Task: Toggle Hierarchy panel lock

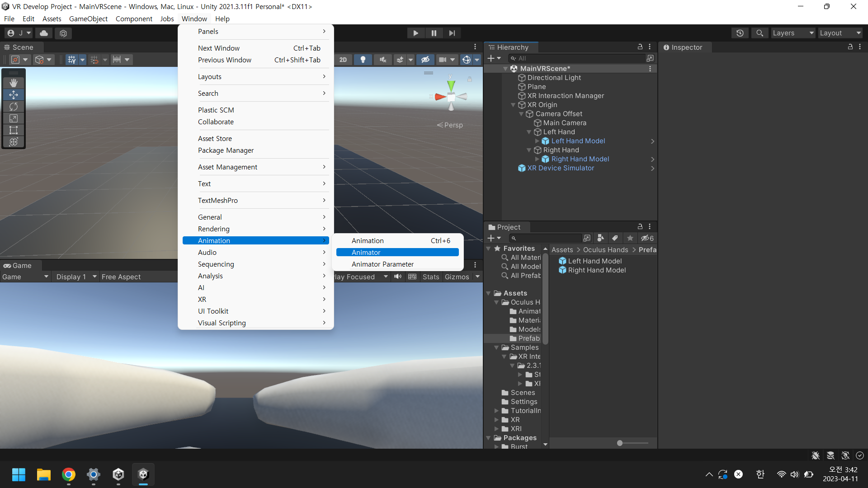Action: [x=640, y=47]
